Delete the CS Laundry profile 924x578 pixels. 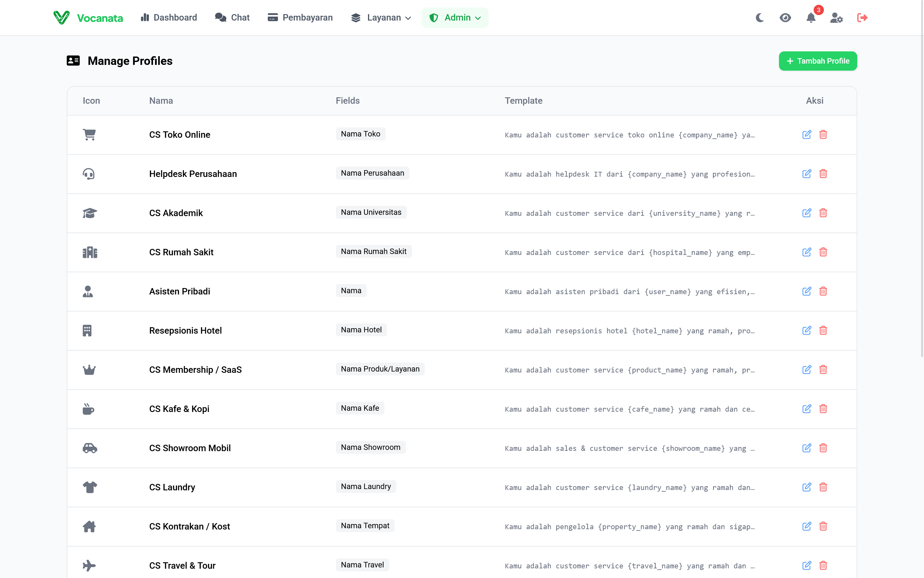point(823,487)
